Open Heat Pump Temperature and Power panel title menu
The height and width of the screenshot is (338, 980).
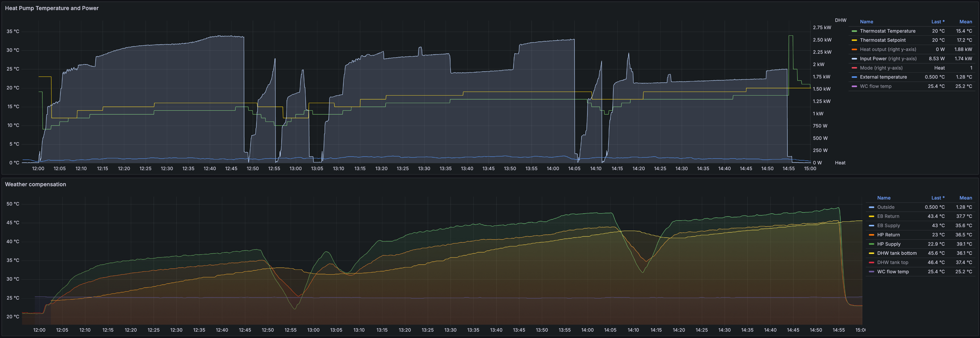coord(52,8)
